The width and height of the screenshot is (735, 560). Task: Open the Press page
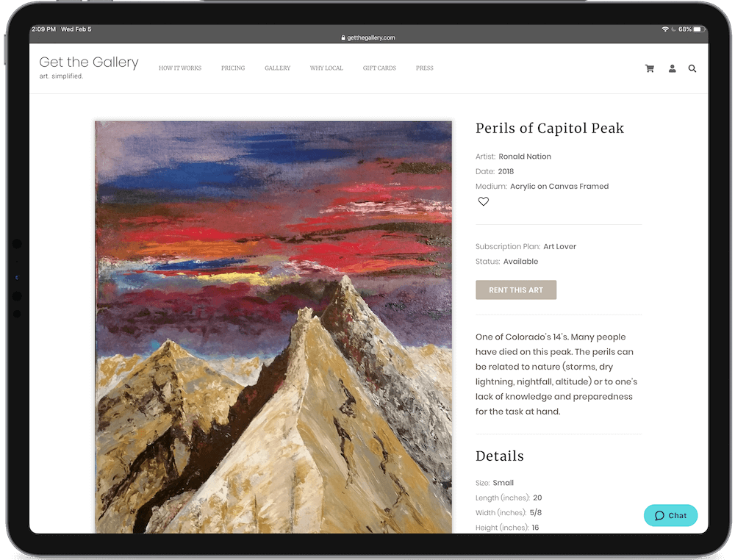coord(425,68)
